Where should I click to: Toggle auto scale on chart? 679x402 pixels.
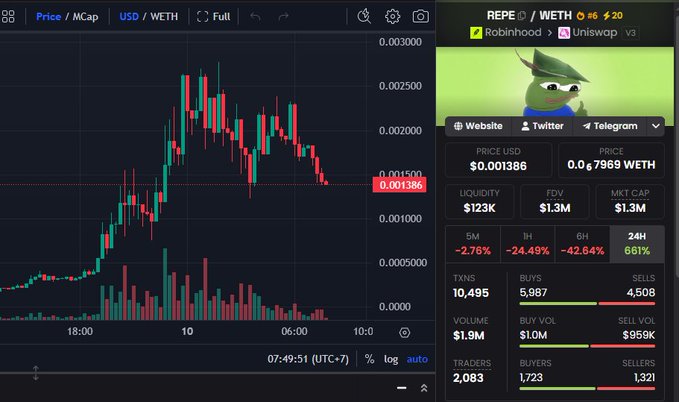click(x=417, y=359)
